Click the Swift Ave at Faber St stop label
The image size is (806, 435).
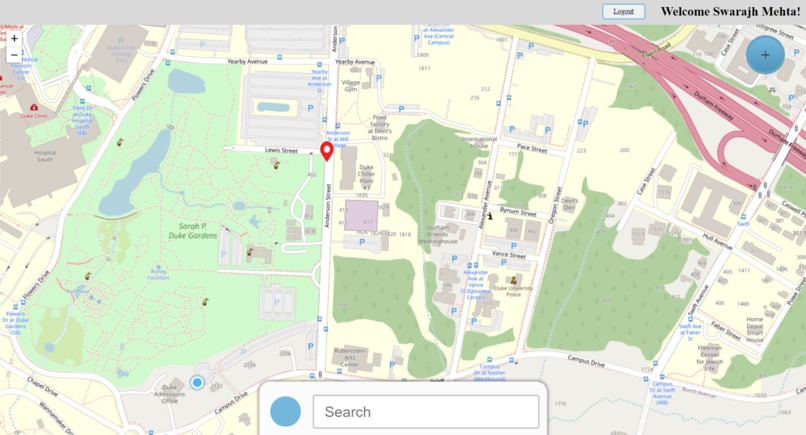click(690, 332)
